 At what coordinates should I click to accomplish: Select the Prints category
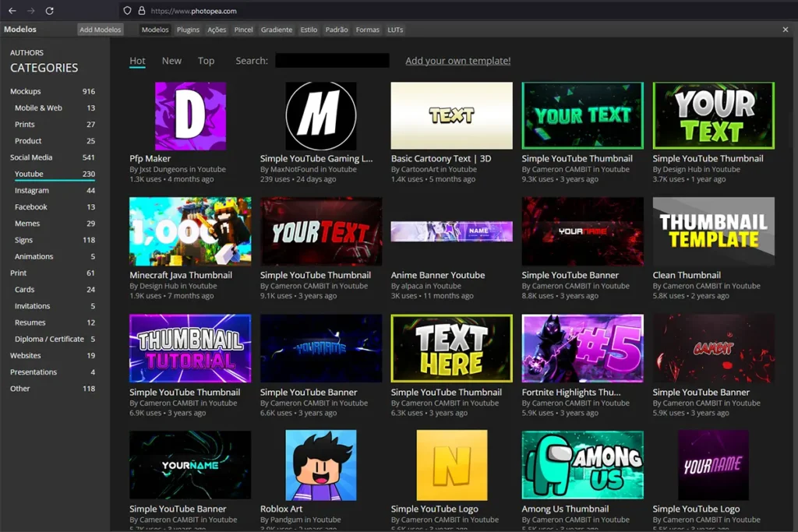(55, 124)
